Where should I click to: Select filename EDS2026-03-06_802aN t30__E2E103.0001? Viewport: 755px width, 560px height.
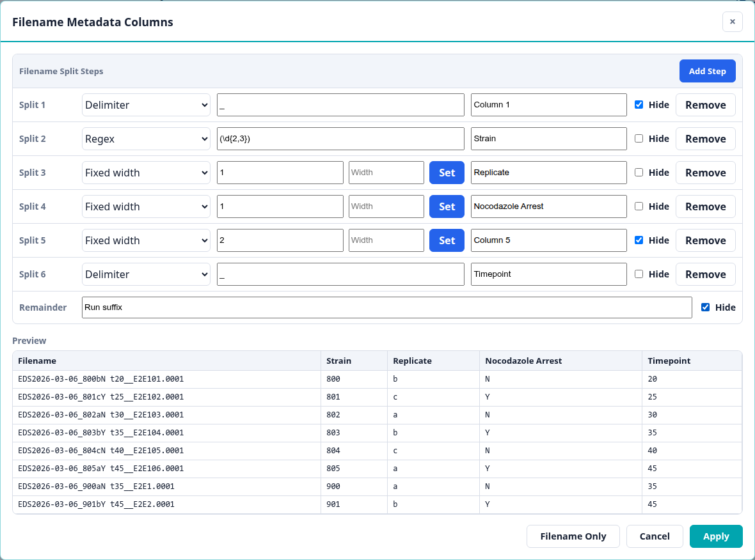click(x=100, y=415)
